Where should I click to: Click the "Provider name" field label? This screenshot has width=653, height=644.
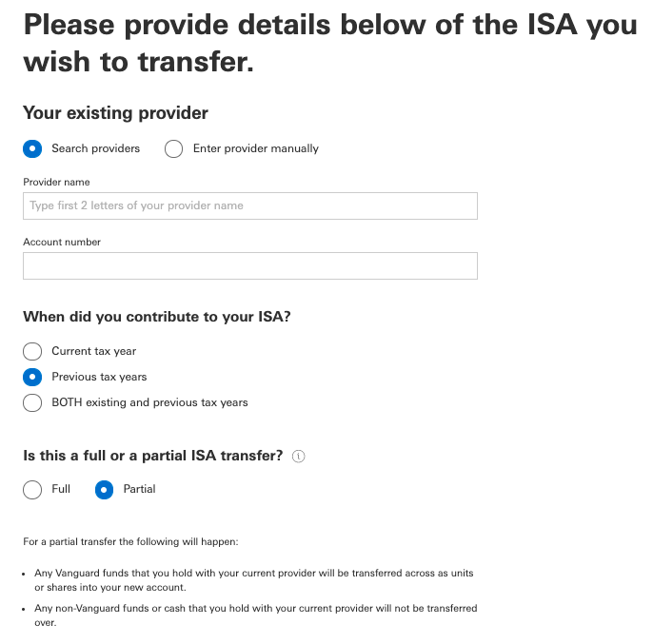[x=56, y=182]
